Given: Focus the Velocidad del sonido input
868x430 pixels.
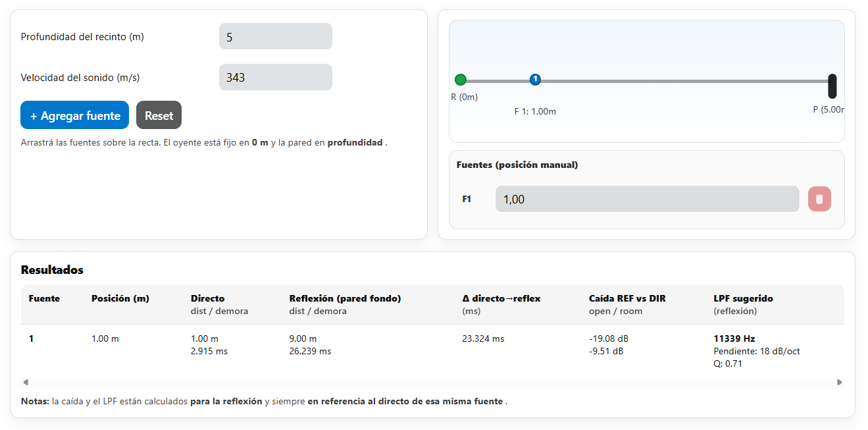Looking at the screenshot, I should pos(275,78).
